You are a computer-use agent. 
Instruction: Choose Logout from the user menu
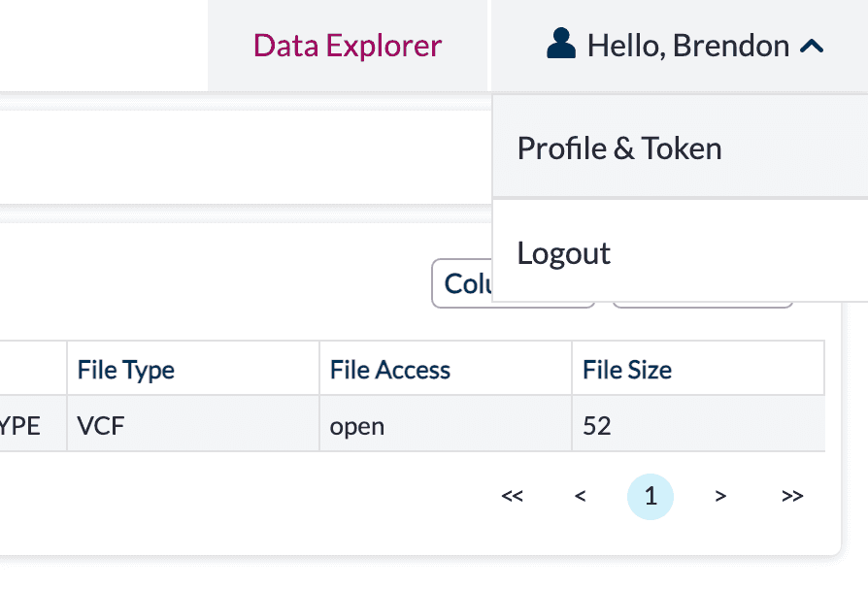680,253
